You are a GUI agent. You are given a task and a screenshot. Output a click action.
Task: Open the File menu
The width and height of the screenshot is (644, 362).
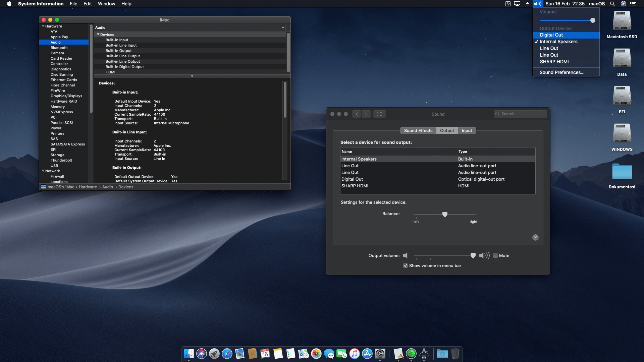(x=73, y=4)
